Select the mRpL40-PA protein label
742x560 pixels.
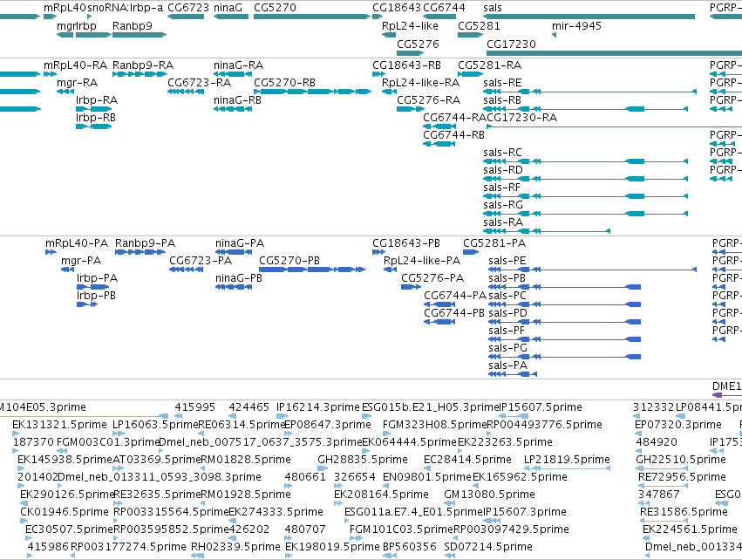[x=77, y=243]
